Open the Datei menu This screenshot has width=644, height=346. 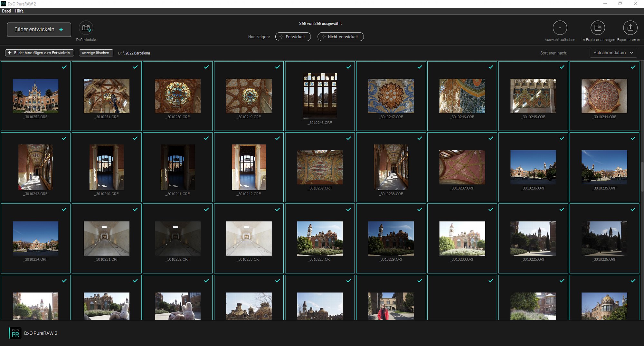tap(6, 11)
